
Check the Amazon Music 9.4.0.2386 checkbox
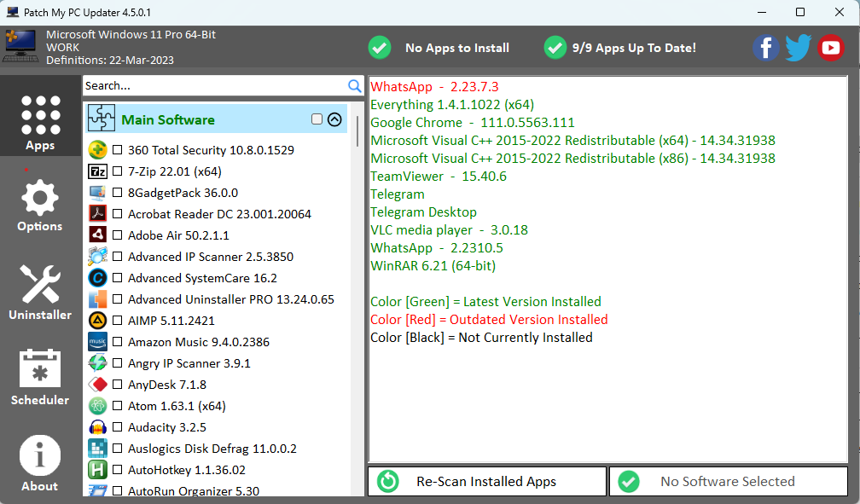118,342
